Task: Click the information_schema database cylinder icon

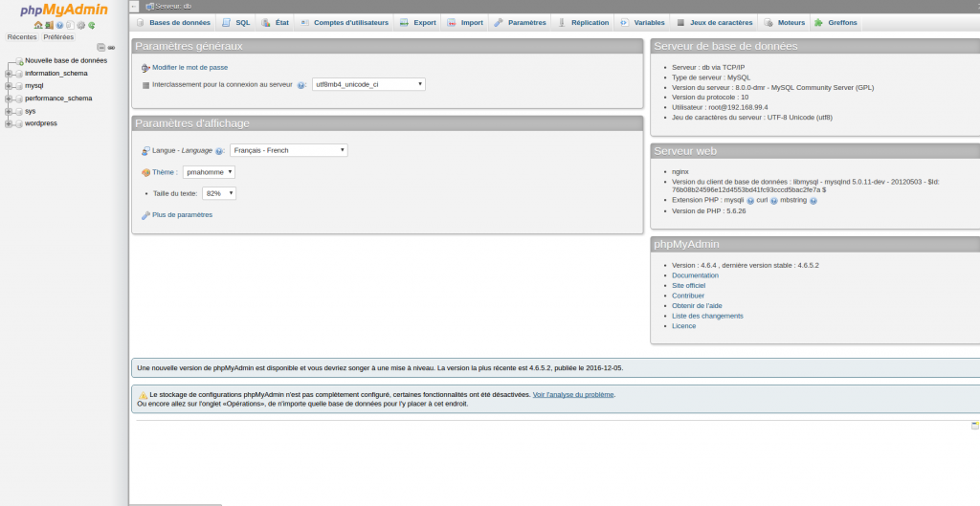Action: tap(19, 74)
